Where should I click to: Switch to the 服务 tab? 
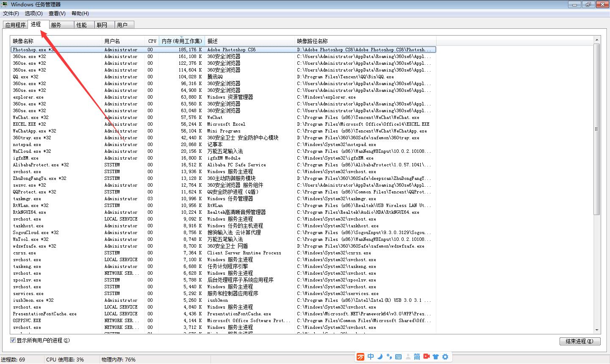coord(61,25)
